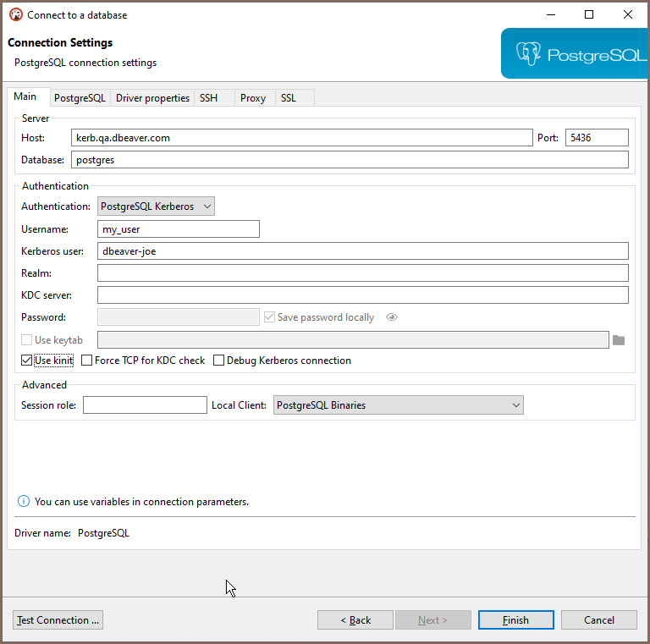Click the Password input field
This screenshot has width=650, height=644.
click(x=179, y=317)
